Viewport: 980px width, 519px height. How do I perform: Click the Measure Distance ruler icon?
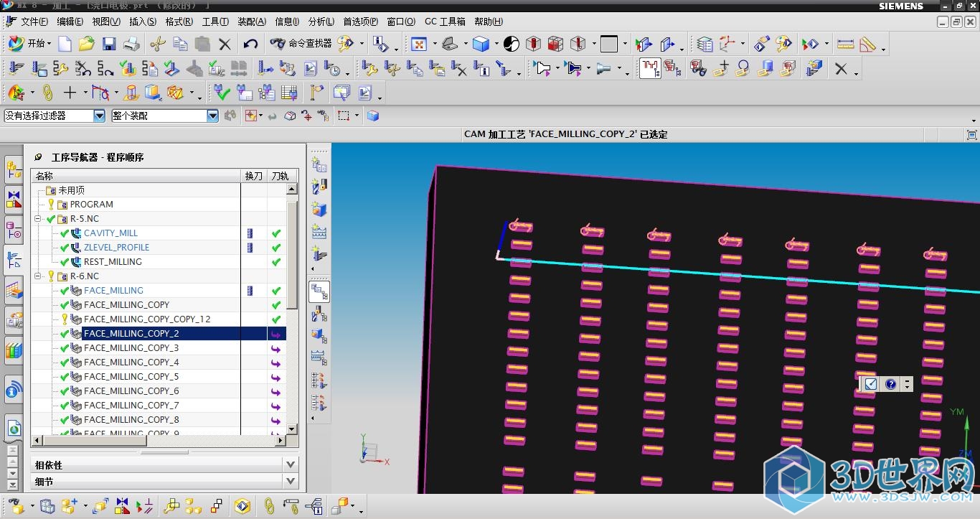(x=845, y=44)
